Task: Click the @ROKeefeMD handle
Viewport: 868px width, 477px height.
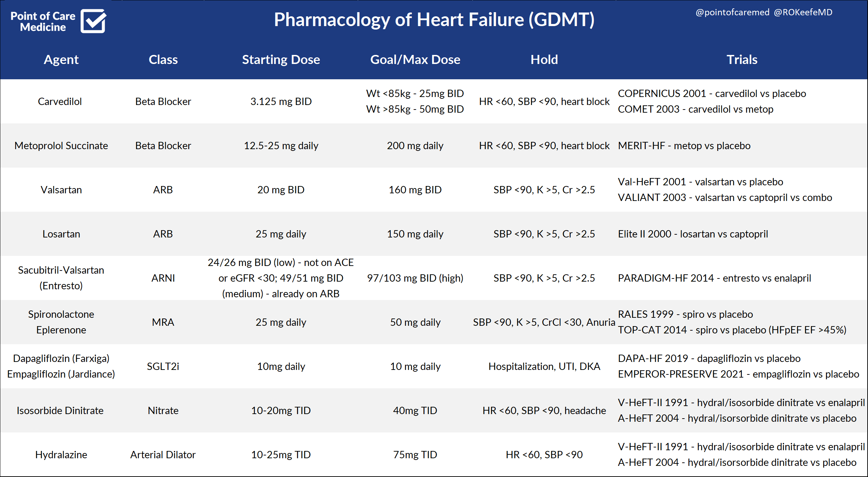Action: [x=803, y=13]
